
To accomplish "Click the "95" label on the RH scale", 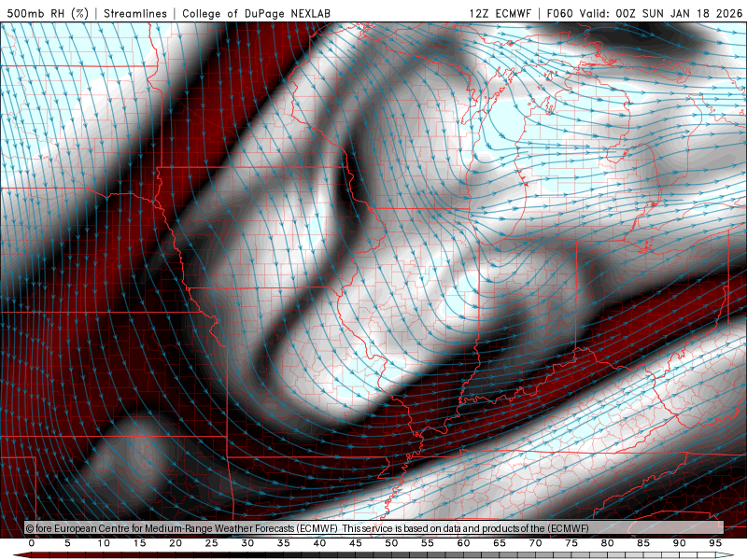I will pyautogui.click(x=715, y=543).
